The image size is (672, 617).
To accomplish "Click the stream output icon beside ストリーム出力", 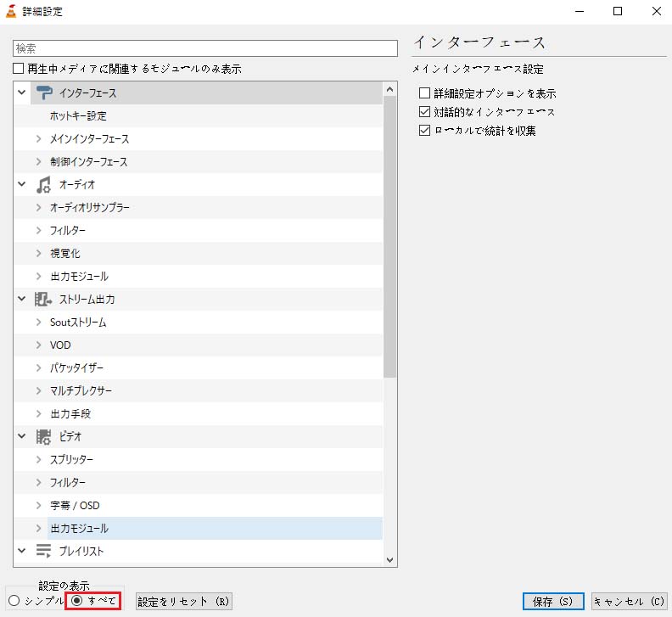I will (x=43, y=299).
